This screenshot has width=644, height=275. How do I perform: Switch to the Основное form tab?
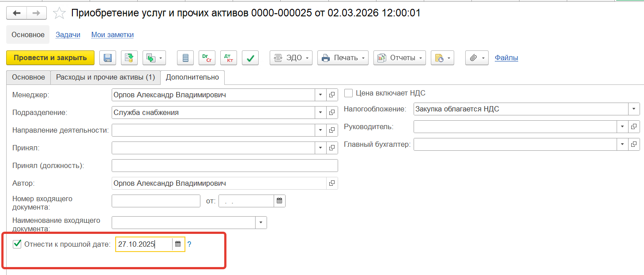28,77
